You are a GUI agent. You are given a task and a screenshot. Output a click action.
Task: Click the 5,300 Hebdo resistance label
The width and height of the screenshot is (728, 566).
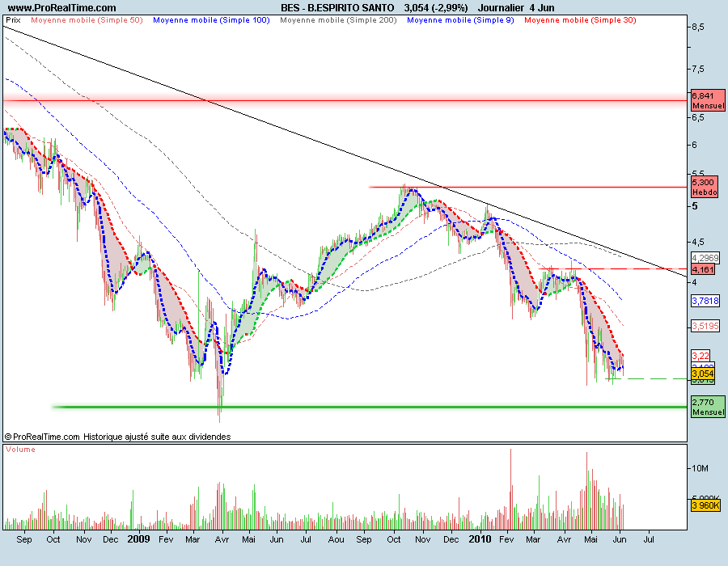(x=705, y=187)
